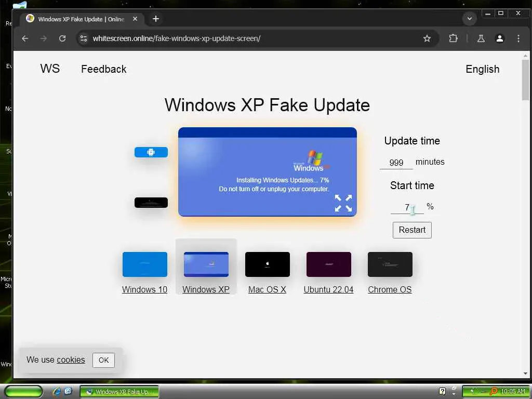This screenshot has height=399, width=532.
Task: Click the help question mark tray icon
Action: (442, 391)
